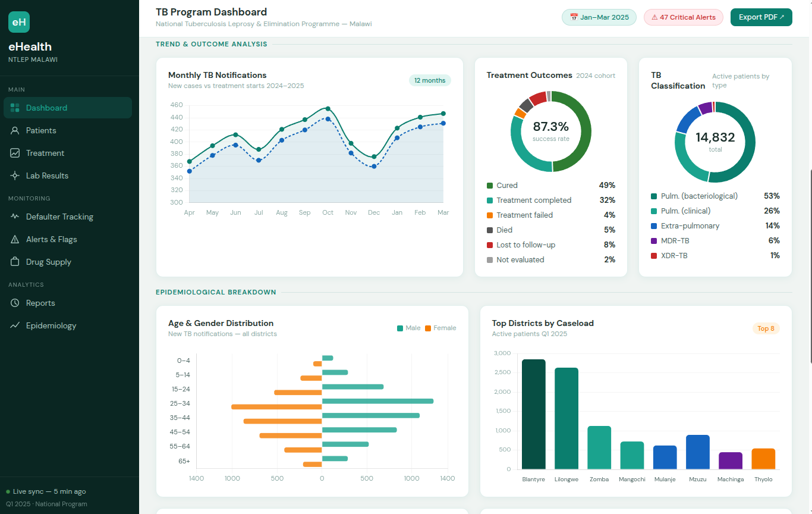Click the Dashboard grid icon in sidebar
Viewport: 812px width, 514px height.
click(x=15, y=108)
